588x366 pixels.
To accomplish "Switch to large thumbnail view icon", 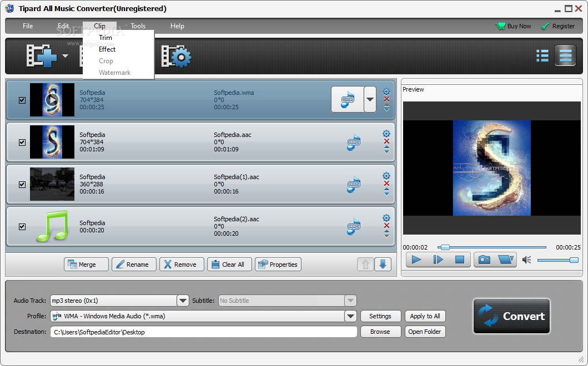I will pyautogui.click(x=565, y=55).
